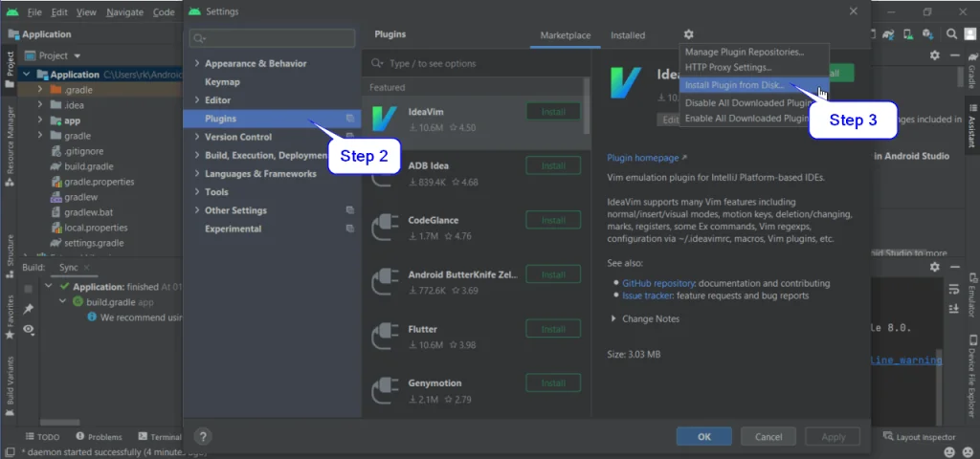Choose HTTP Proxy Settings menu item
This screenshot has height=459, width=980.
(754, 67)
